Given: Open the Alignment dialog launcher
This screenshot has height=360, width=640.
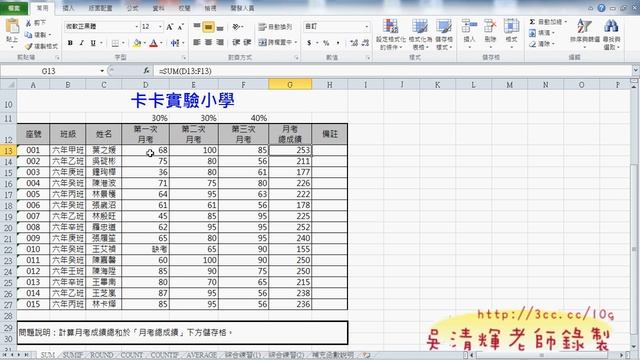Looking at the screenshot, I should pos(296,58).
